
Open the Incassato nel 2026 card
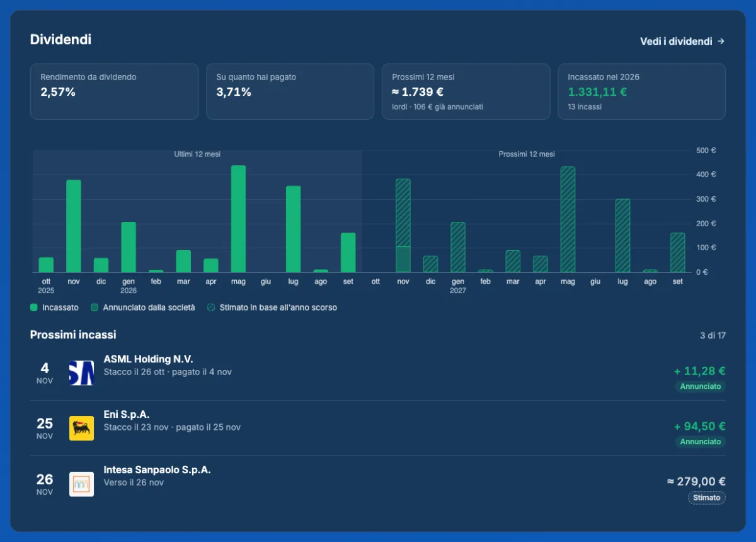(641, 91)
